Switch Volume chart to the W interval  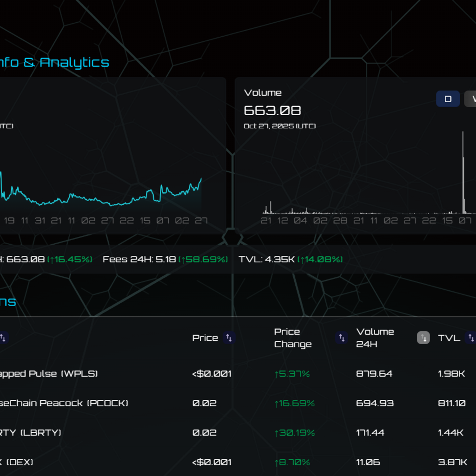(471, 99)
